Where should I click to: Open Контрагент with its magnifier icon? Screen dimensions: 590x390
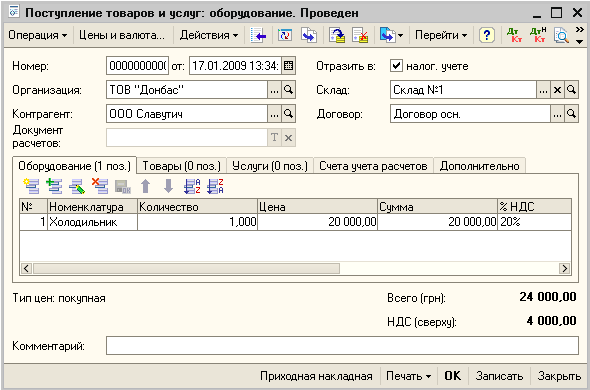click(288, 114)
